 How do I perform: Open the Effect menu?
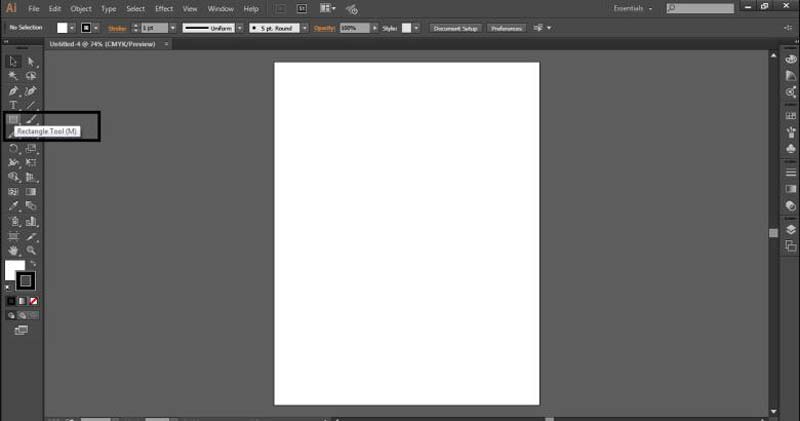coord(163,8)
